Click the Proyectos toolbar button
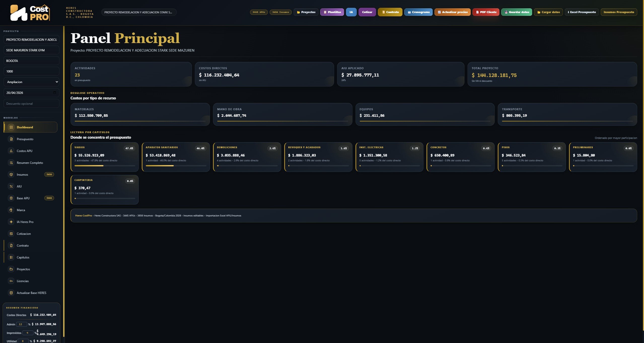Image resolution: width=644 pixels, height=343 pixels. coord(306,12)
